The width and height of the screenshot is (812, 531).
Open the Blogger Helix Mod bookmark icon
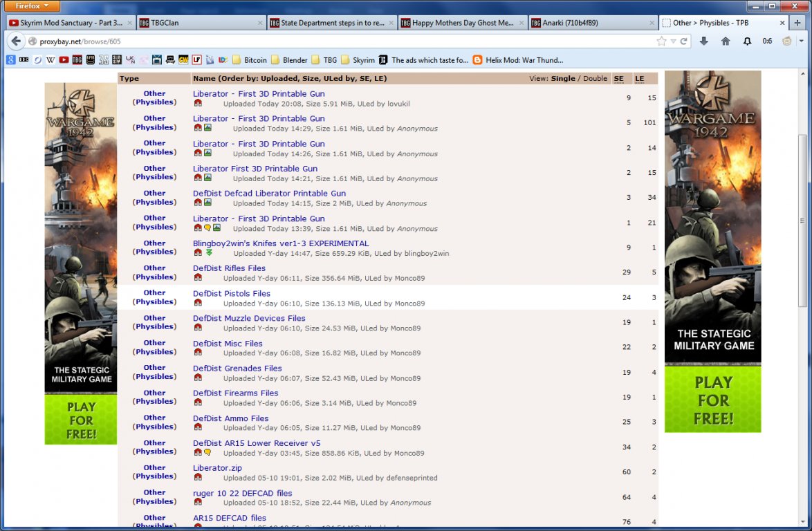(477, 60)
